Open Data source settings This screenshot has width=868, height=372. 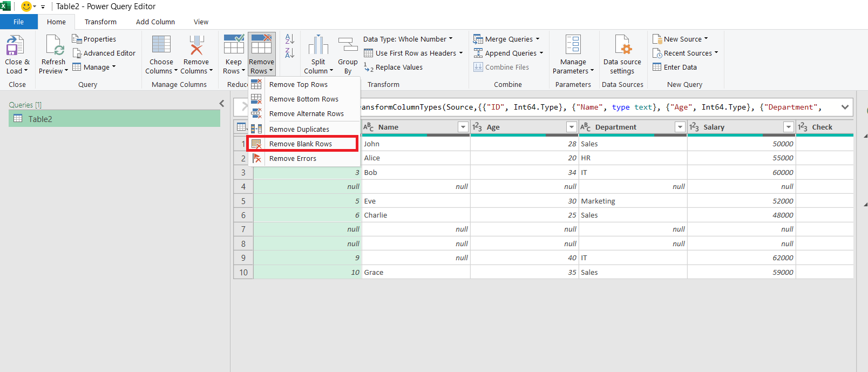click(x=622, y=54)
